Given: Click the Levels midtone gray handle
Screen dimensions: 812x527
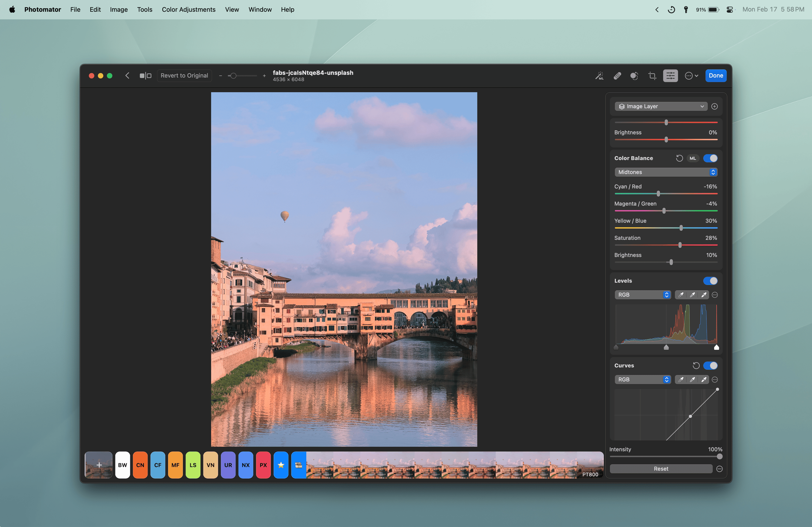Looking at the screenshot, I should tap(666, 347).
